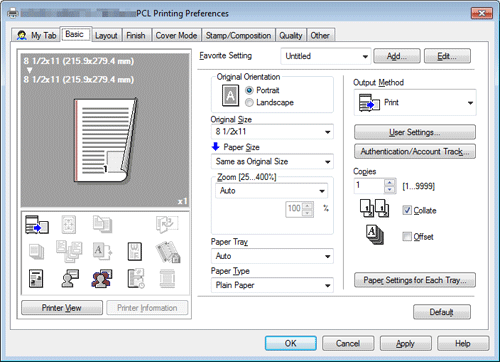This screenshot has height=362, width=500.
Task: Click the account track group icon
Action: pyautogui.click(x=102, y=278)
